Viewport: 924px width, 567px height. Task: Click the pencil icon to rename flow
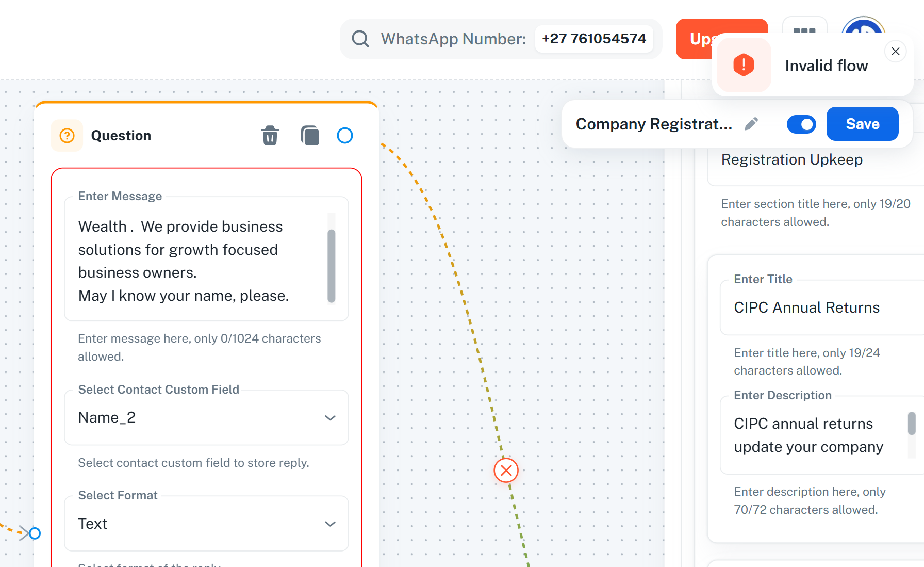coord(751,124)
